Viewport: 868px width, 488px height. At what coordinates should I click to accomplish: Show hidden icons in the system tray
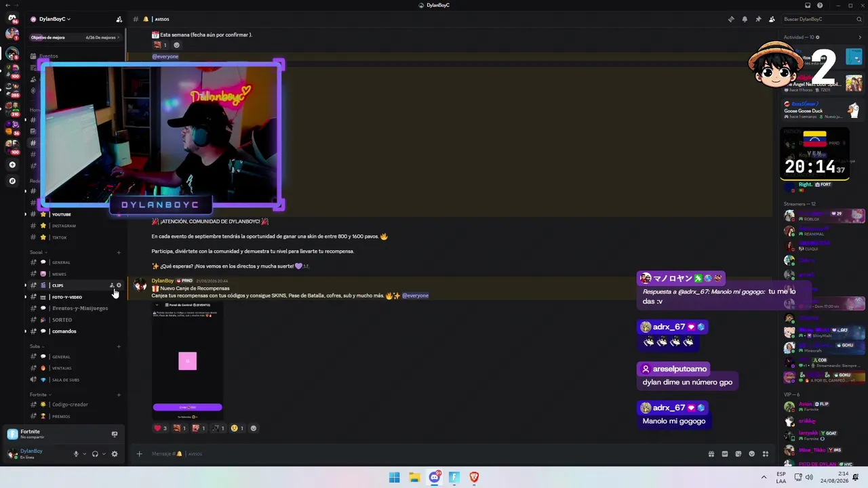(x=764, y=477)
